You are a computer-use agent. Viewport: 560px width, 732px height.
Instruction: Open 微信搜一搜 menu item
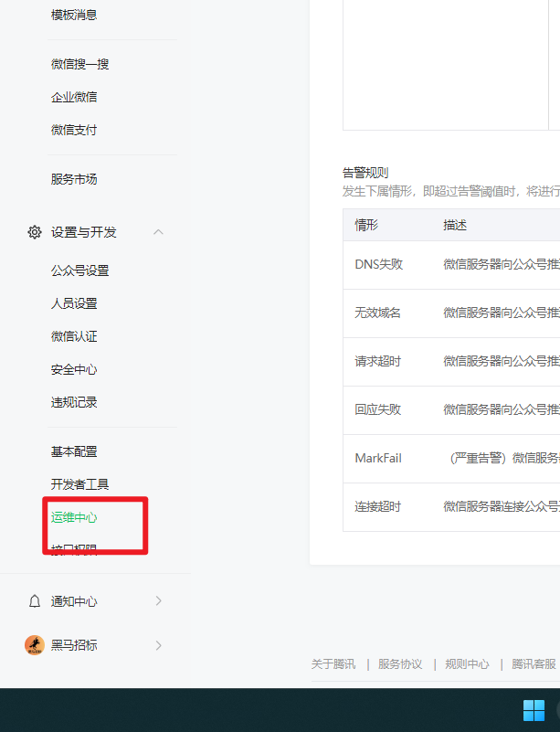(79, 64)
